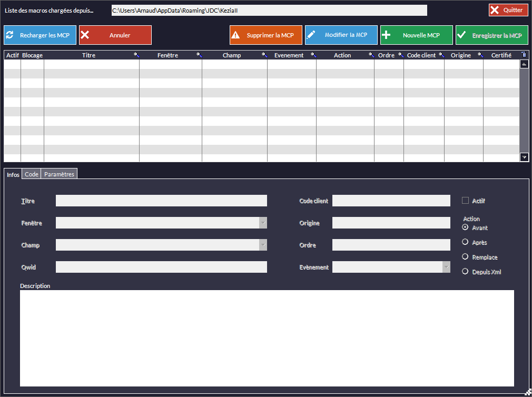Switch to the Code tab
This screenshot has height=397, width=532.
point(32,174)
